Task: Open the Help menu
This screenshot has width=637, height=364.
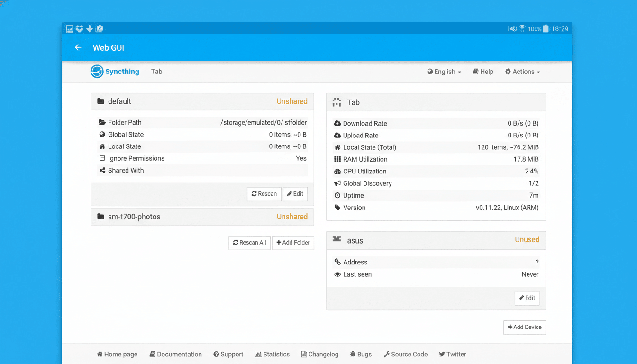Action: pyautogui.click(x=483, y=72)
